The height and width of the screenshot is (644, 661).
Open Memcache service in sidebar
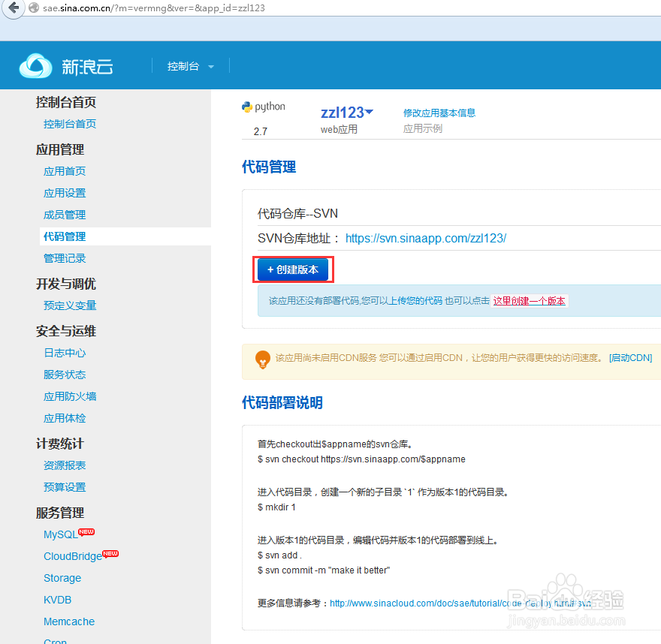69,621
